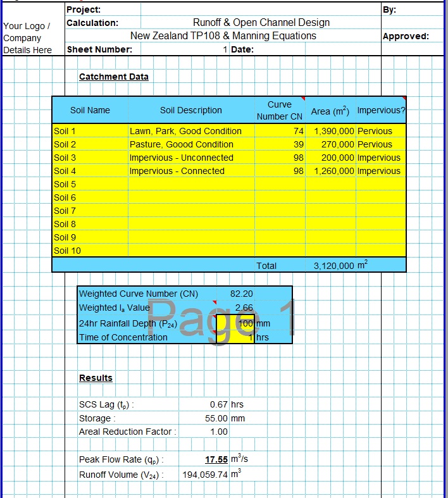The height and width of the screenshot is (498, 448).
Task: Click Soil 1 curve number 74
Action: [280, 131]
